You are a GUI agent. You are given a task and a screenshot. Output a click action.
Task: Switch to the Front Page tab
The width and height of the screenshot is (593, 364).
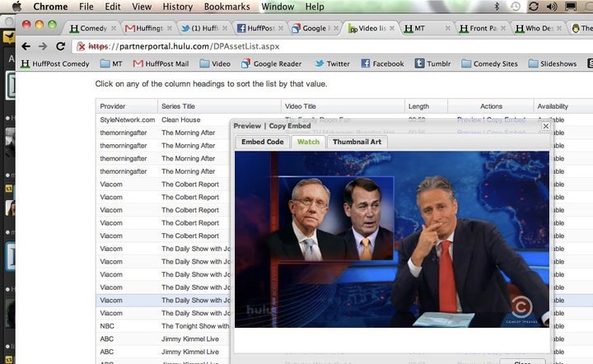(483, 28)
